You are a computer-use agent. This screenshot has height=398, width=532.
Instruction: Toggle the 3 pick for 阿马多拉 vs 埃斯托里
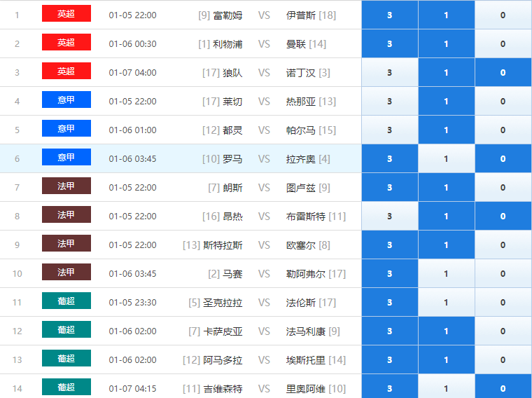(x=390, y=359)
